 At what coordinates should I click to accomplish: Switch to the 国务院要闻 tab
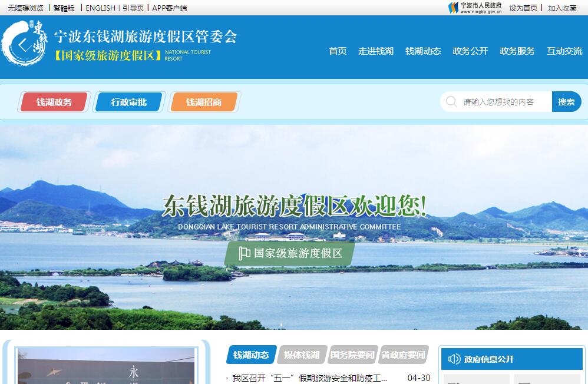[x=352, y=355]
